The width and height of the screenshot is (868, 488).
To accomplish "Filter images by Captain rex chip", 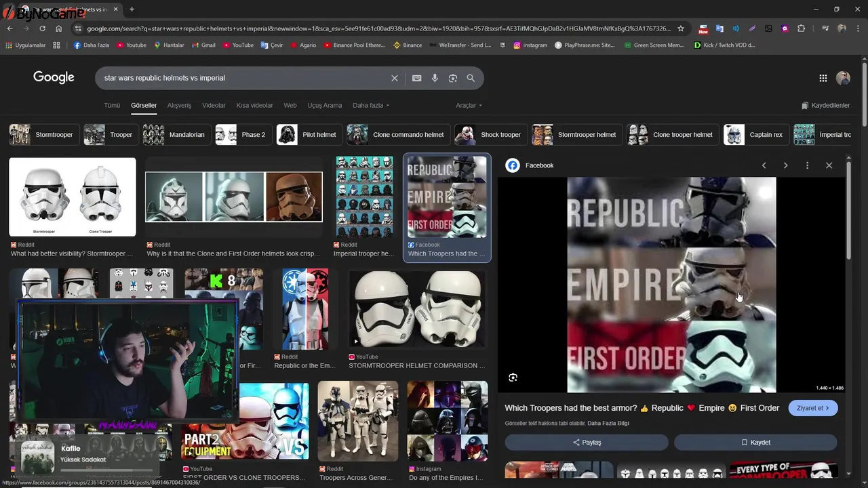I will [x=756, y=135].
